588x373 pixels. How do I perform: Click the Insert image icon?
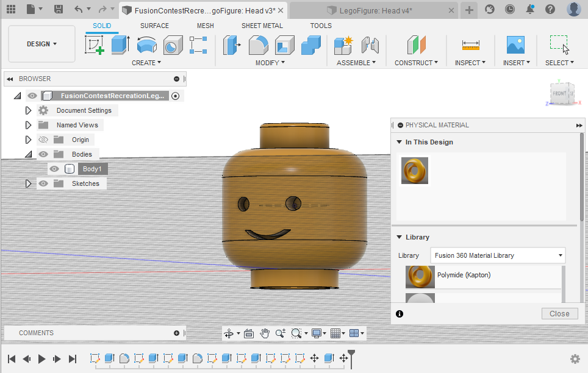(515, 45)
